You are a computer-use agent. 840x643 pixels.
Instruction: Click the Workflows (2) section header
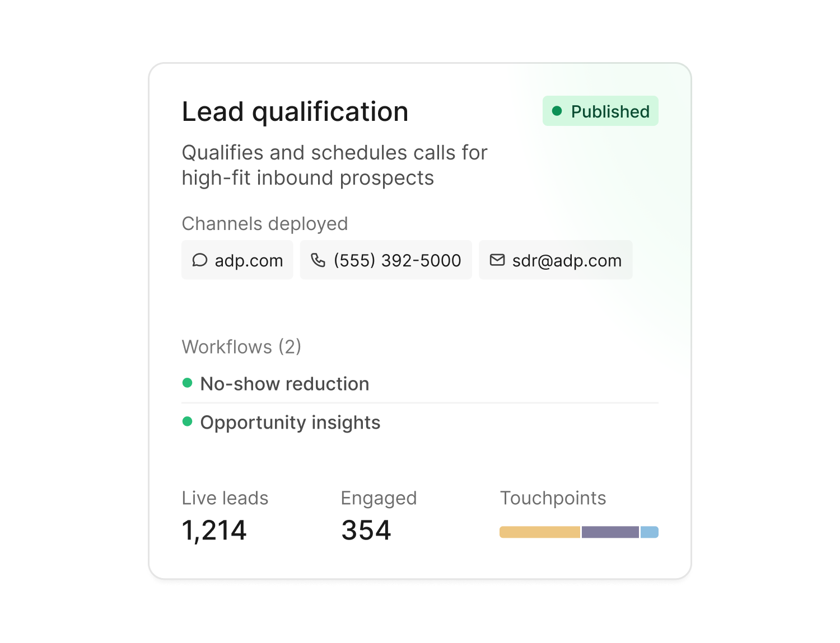coord(241,347)
